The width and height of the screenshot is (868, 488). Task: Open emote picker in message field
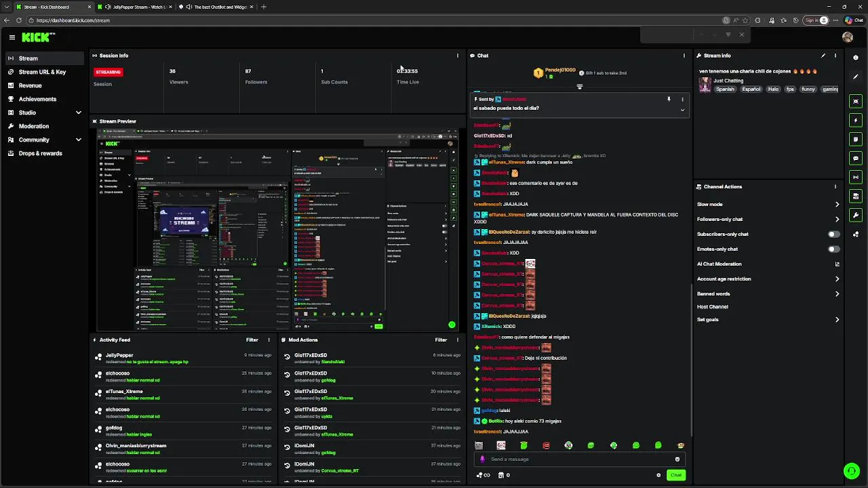[677, 459]
